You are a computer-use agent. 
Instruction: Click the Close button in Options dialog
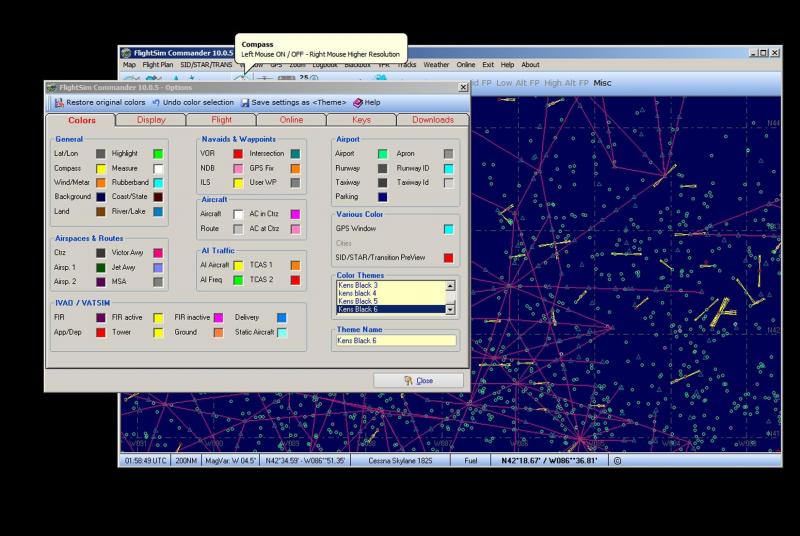418,380
